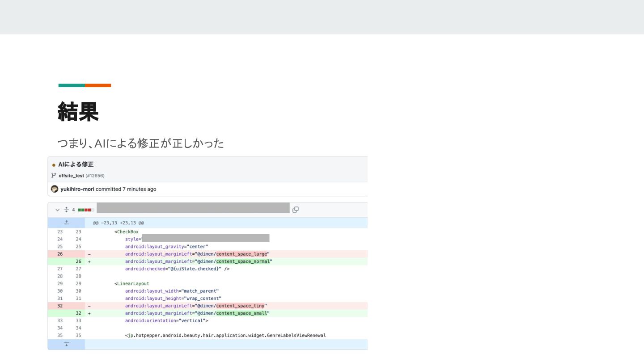Click the diffstat colored squares indicator
Screen dimensions: 644x362
tap(85, 210)
